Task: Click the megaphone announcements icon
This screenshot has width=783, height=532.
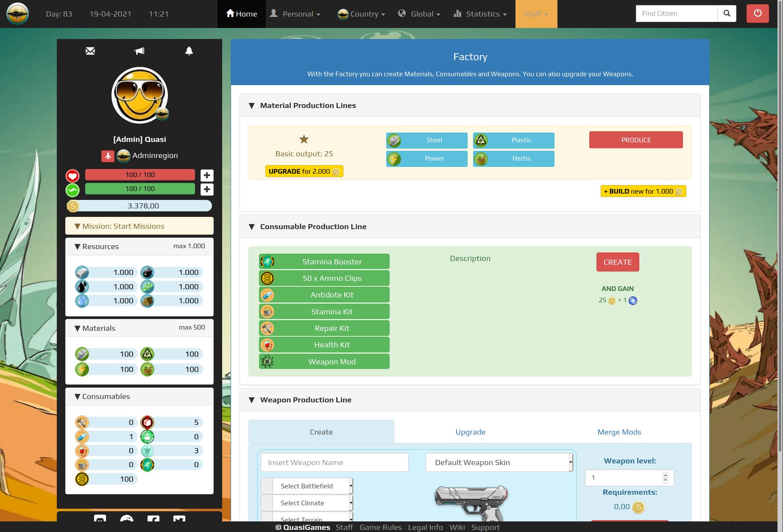Action: (139, 51)
